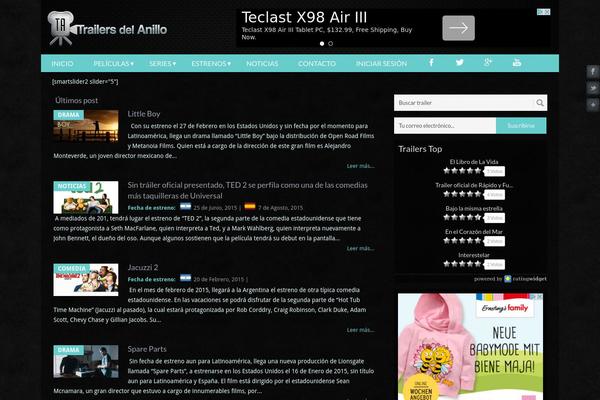Open the Spare Parts post title
The width and height of the screenshot is (600, 400).
pos(147,349)
